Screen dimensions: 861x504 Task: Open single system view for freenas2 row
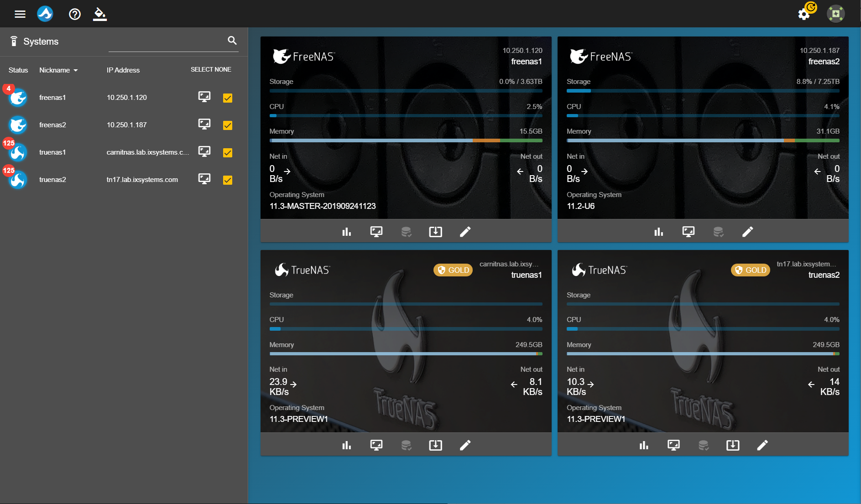tap(204, 125)
